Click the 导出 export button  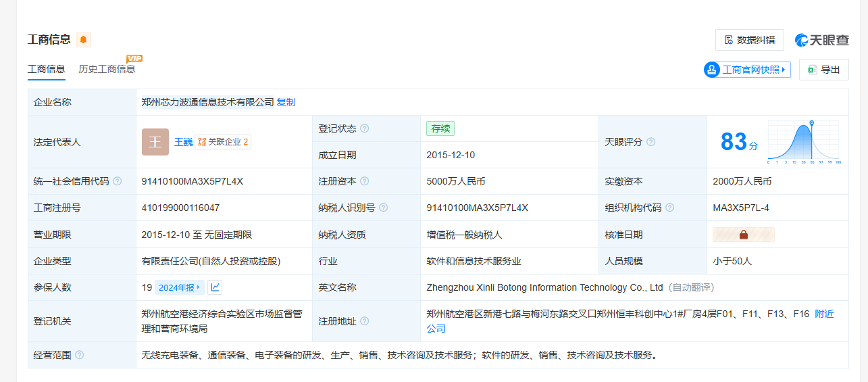[823, 70]
